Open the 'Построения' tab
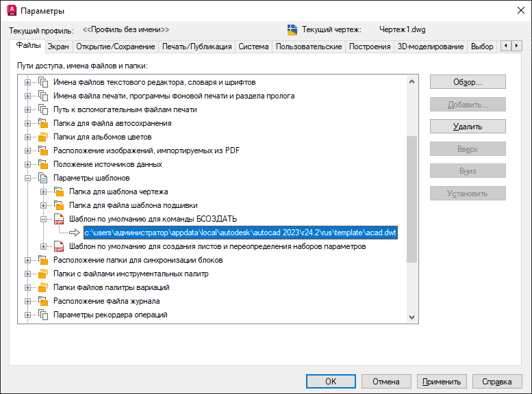 click(370, 47)
